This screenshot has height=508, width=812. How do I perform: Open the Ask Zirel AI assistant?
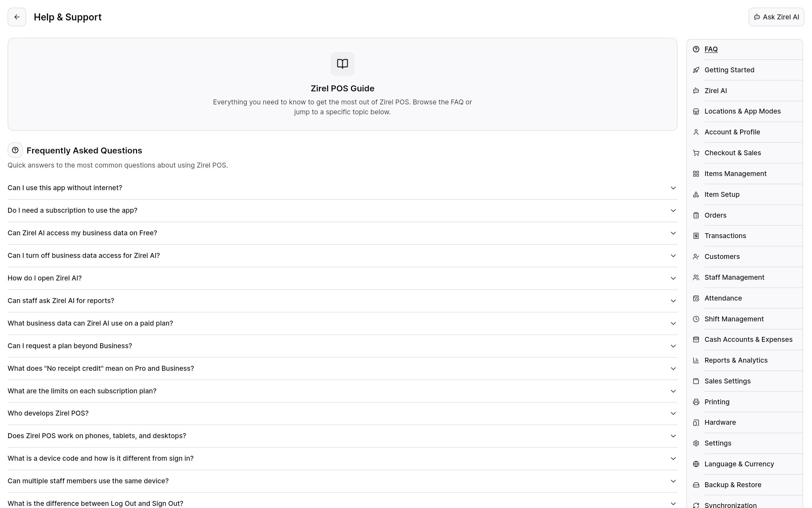tap(776, 17)
